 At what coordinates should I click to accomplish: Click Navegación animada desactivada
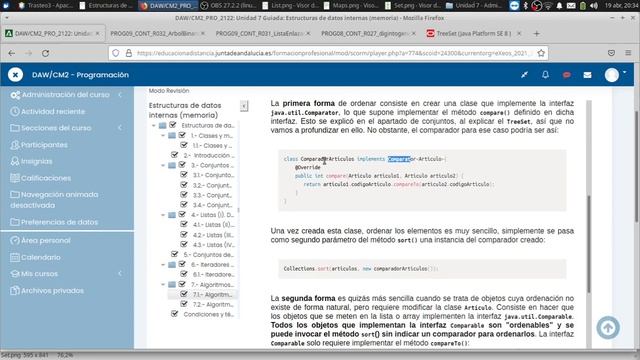[54, 200]
